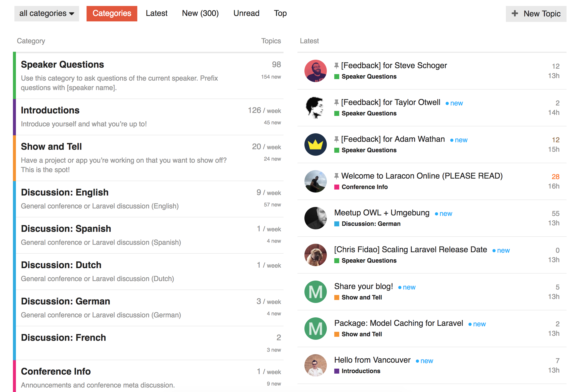Select the Categories tab
578x392 pixels.
click(112, 13)
